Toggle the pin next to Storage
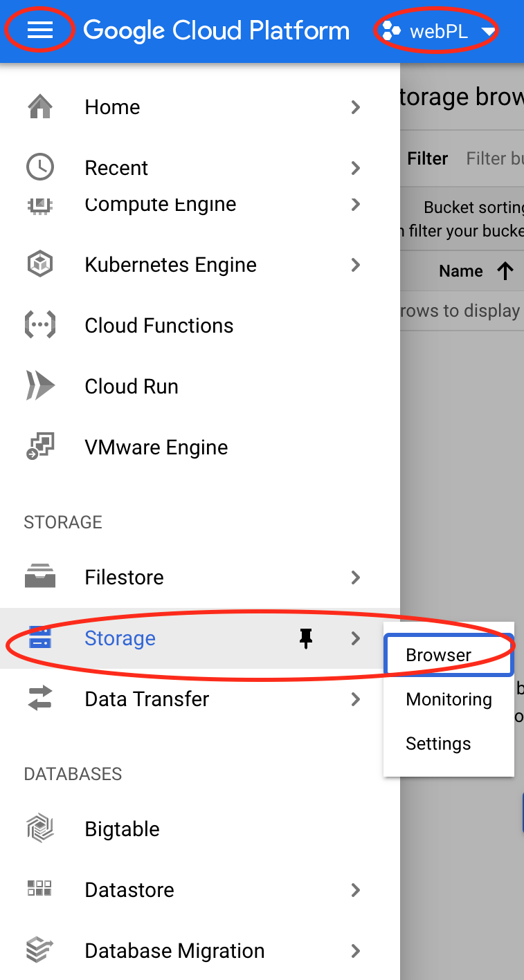This screenshot has width=524, height=980. [x=306, y=639]
